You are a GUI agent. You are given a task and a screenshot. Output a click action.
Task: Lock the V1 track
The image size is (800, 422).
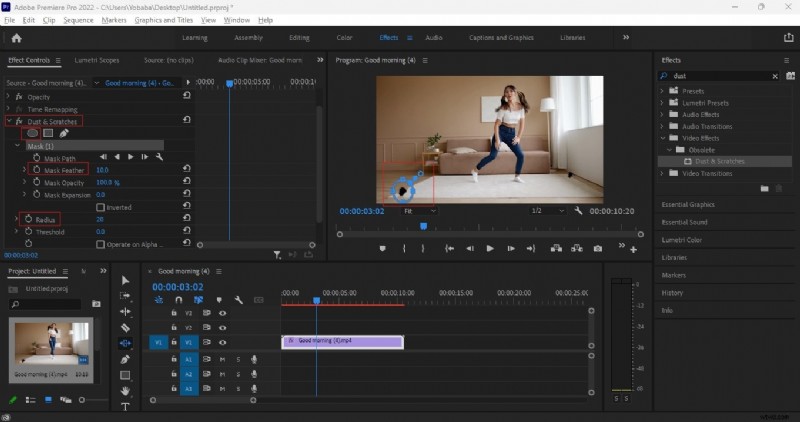[x=173, y=342]
